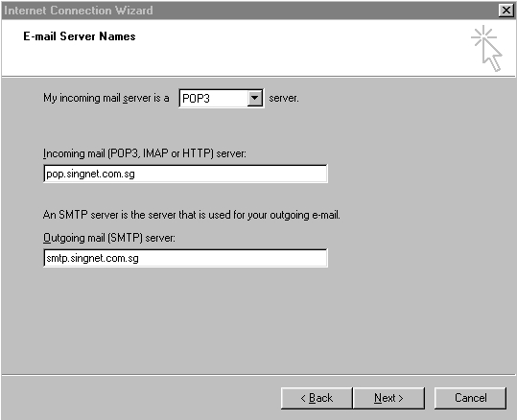Image resolution: width=517 pixels, height=420 pixels.
Task: Click "Incoming mail (POP3, IMAP or HTTP) server" label
Action: tap(145, 153)
